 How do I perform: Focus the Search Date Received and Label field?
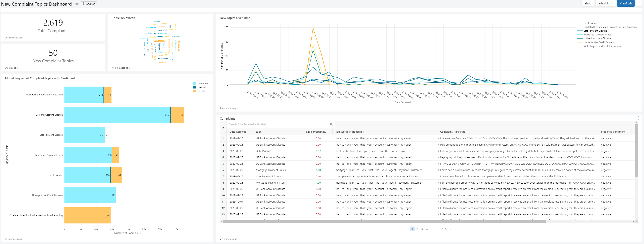point(277,124)
